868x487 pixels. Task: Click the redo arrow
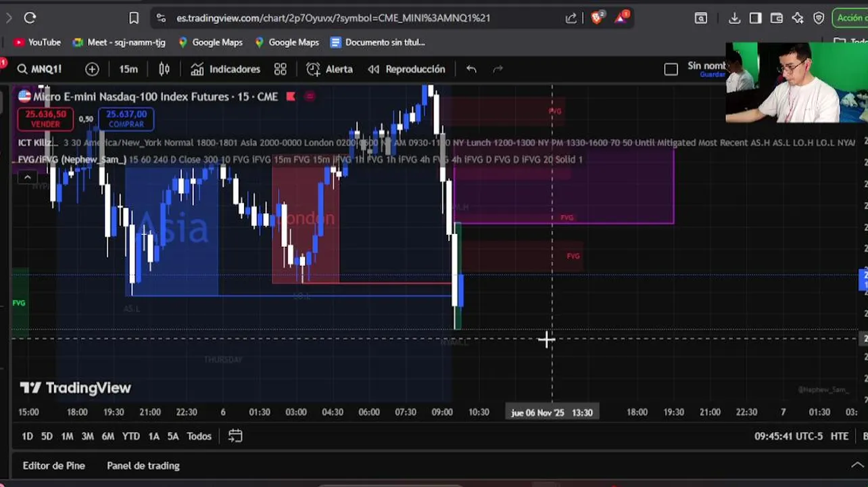[498, 69]
